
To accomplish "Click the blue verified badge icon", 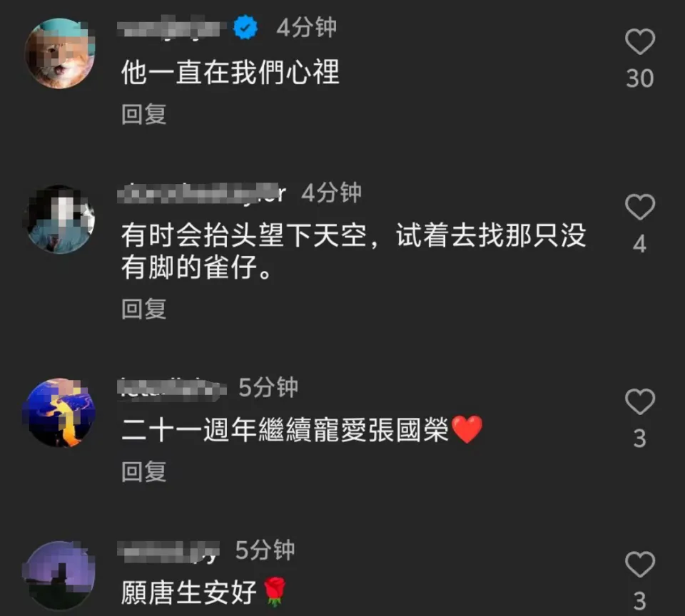I will click(245, 27).
